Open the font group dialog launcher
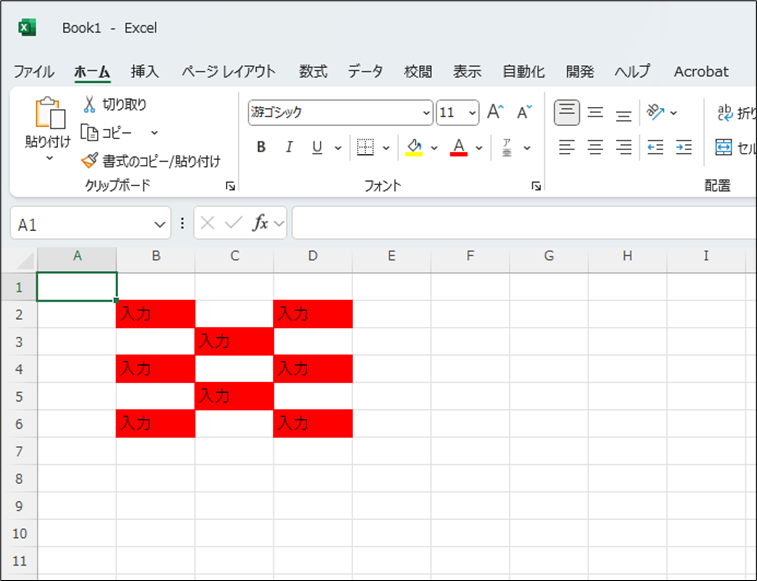 coord(536,186)
